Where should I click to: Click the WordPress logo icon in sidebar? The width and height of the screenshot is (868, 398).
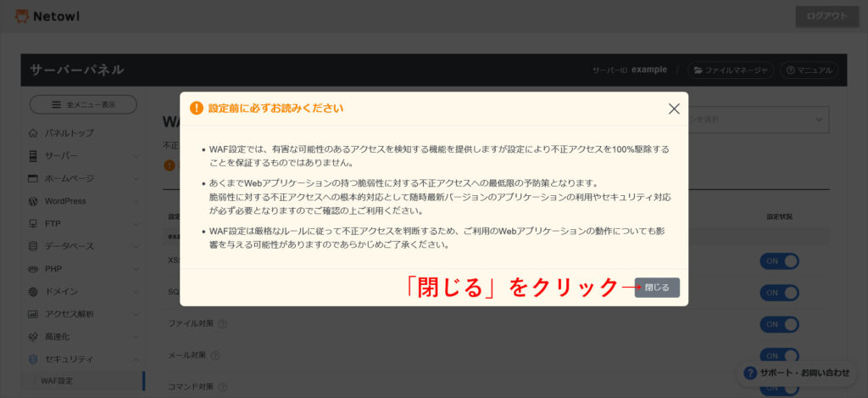point(33,201)
